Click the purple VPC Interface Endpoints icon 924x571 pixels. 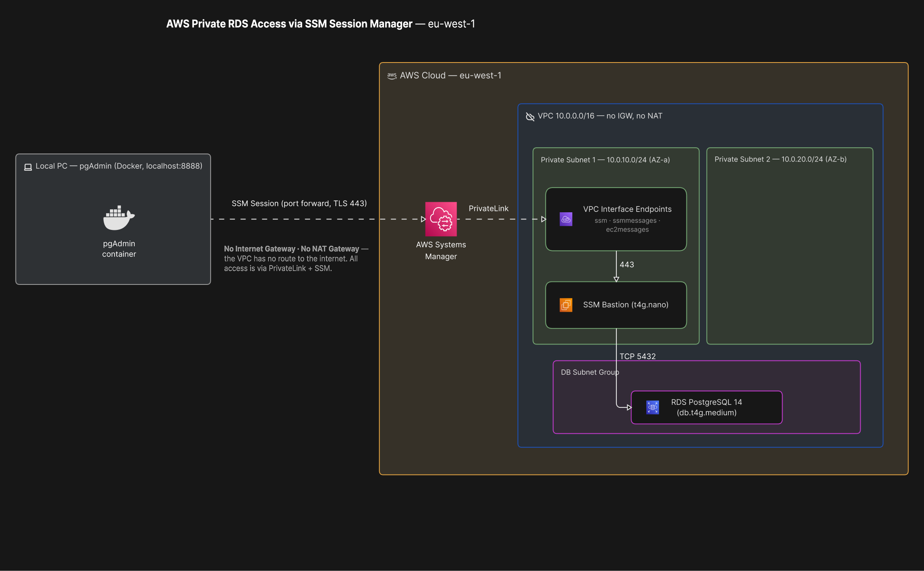point(566,219)
